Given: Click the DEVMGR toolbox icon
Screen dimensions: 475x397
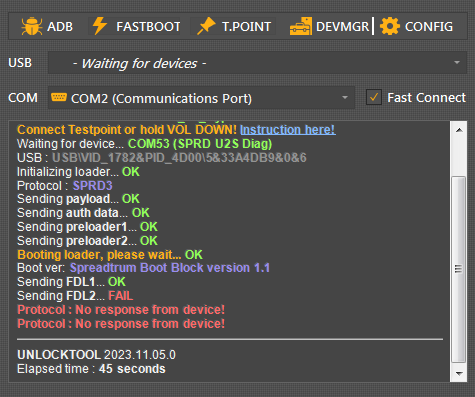Looking at the screenshot, I should 301,26.
